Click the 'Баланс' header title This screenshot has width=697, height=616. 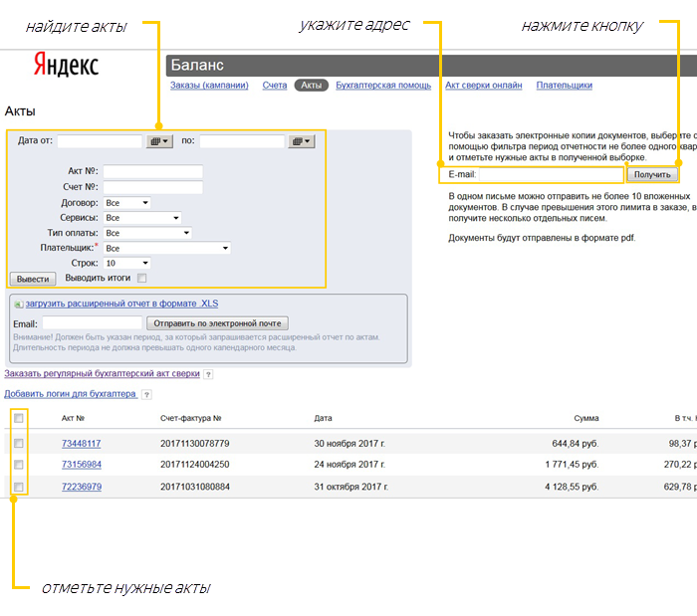coord(197,66)
